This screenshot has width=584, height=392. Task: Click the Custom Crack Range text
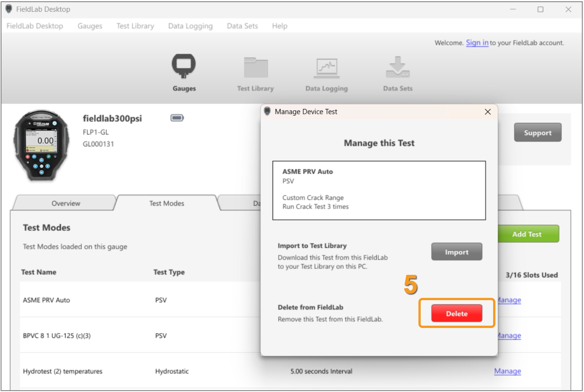coord(313,198)
